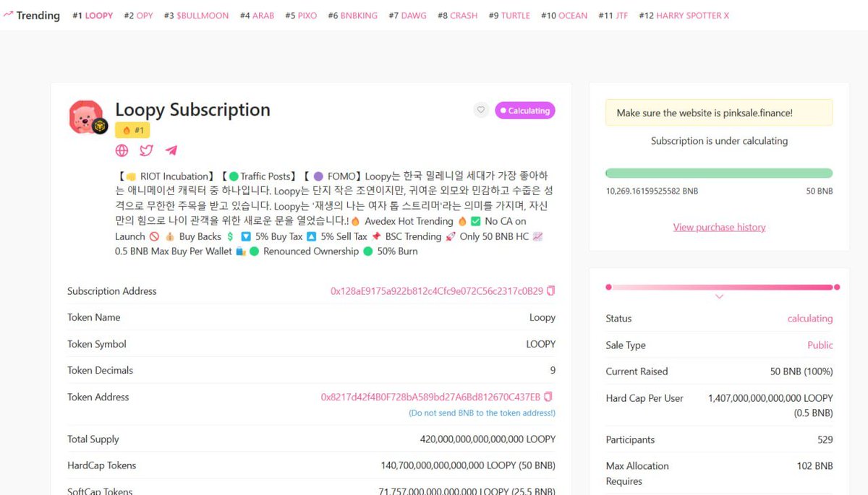The image size is (868, 495).
Task: Click the Calculating status badge
Action: point(525,111)
